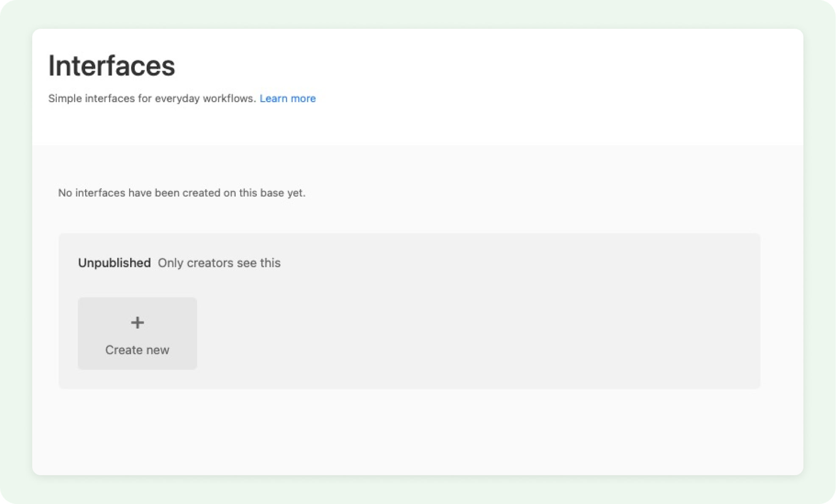
Task: Click the Only creators see this text
Action: click(x=219, y=263)
